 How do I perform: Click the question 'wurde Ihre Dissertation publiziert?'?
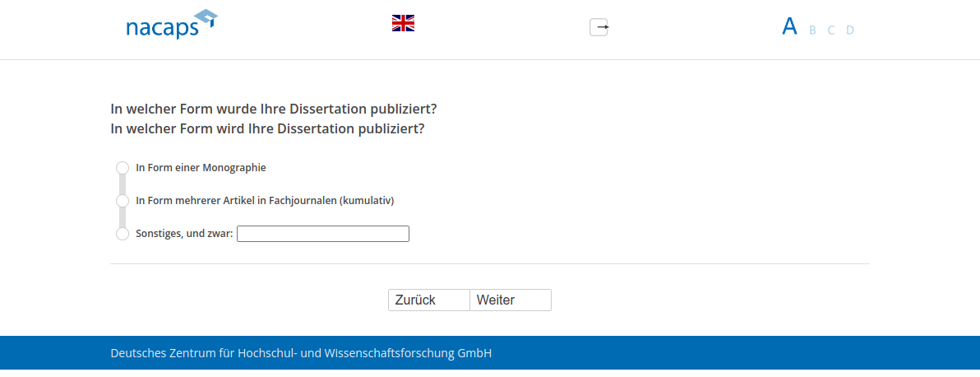coord(273,109)
